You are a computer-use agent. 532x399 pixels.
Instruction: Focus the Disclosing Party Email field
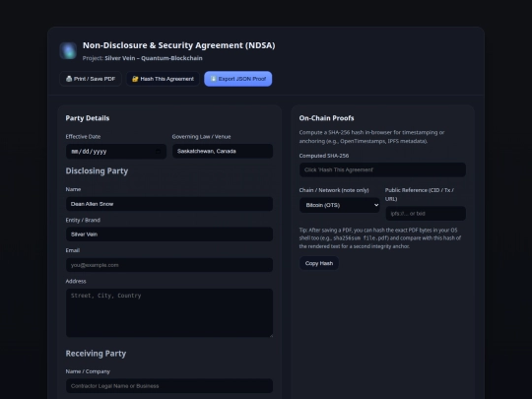click(169, 265)
